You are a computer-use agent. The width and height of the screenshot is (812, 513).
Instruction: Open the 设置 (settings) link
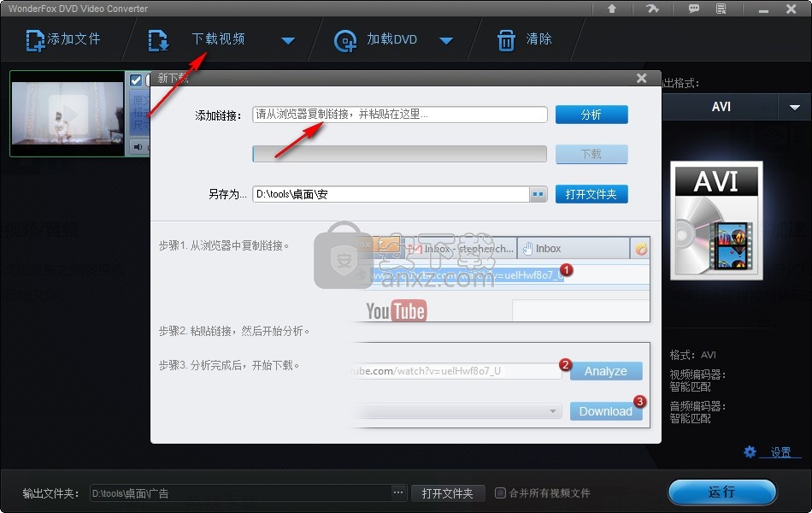click(x=780, y=452)
